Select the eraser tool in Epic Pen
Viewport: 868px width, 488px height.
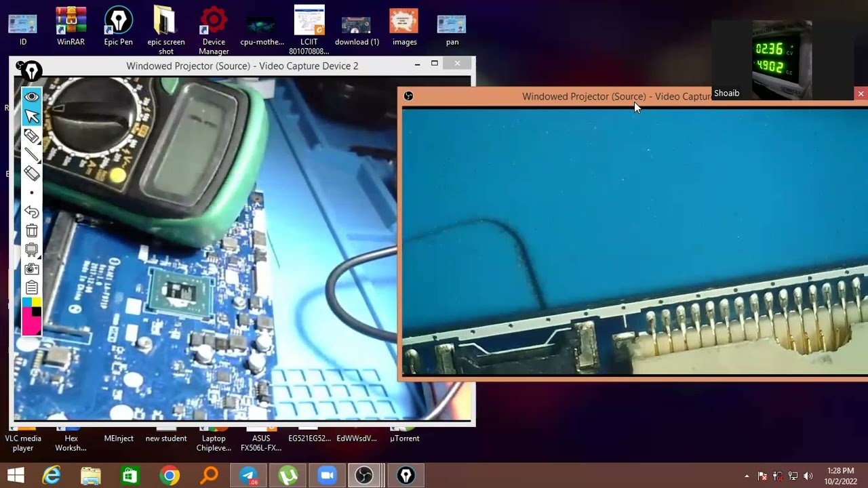click(31, 174)
